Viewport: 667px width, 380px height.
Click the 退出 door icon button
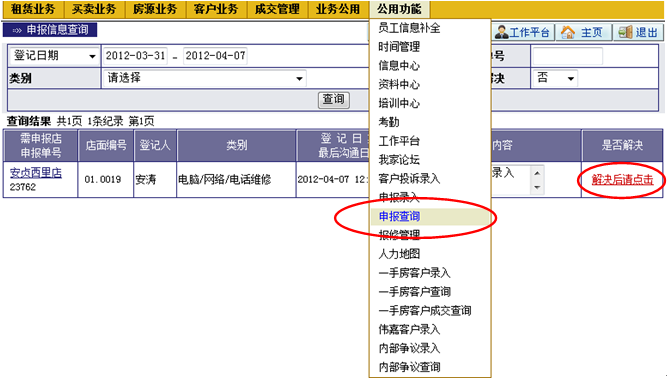pos(638,32)
